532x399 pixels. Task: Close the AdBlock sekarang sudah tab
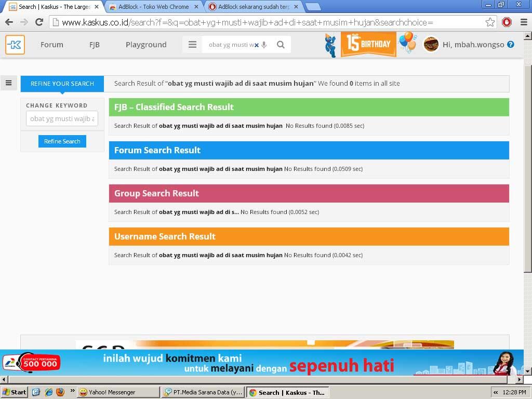[296, 7]
